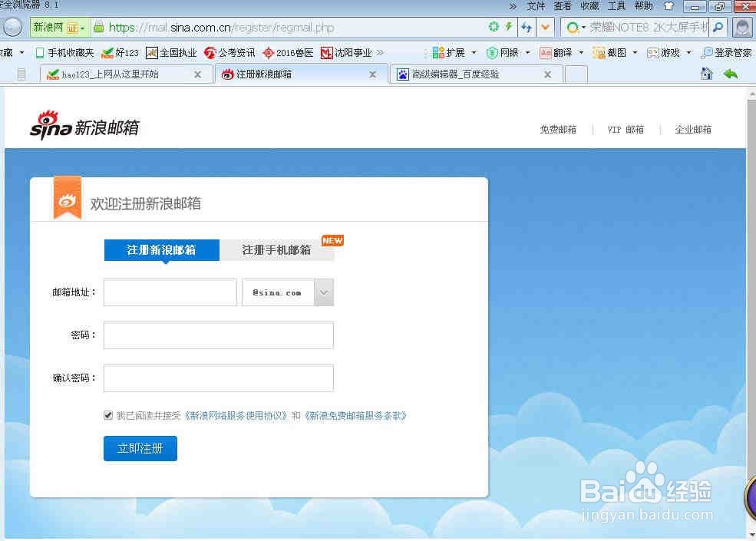The image size is (756, 541).
Task: Go to VIP 邮箱 link
Action: pos(626,130)
